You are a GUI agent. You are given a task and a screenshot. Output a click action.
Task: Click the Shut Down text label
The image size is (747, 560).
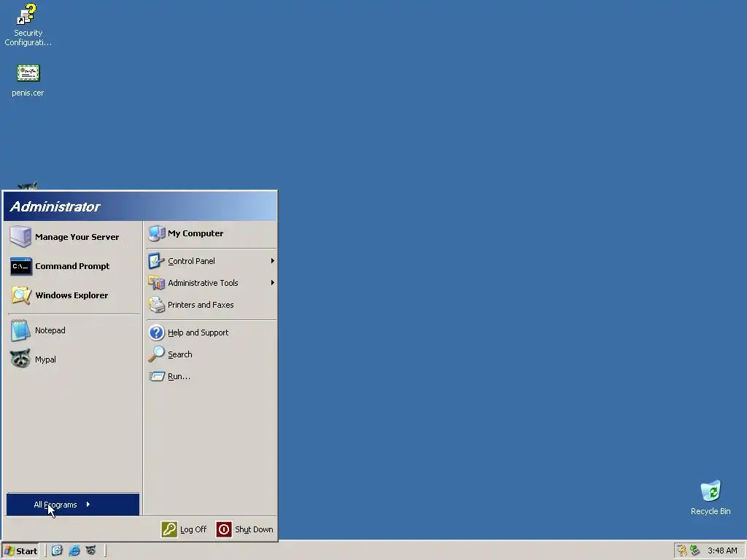coord(254,529)
